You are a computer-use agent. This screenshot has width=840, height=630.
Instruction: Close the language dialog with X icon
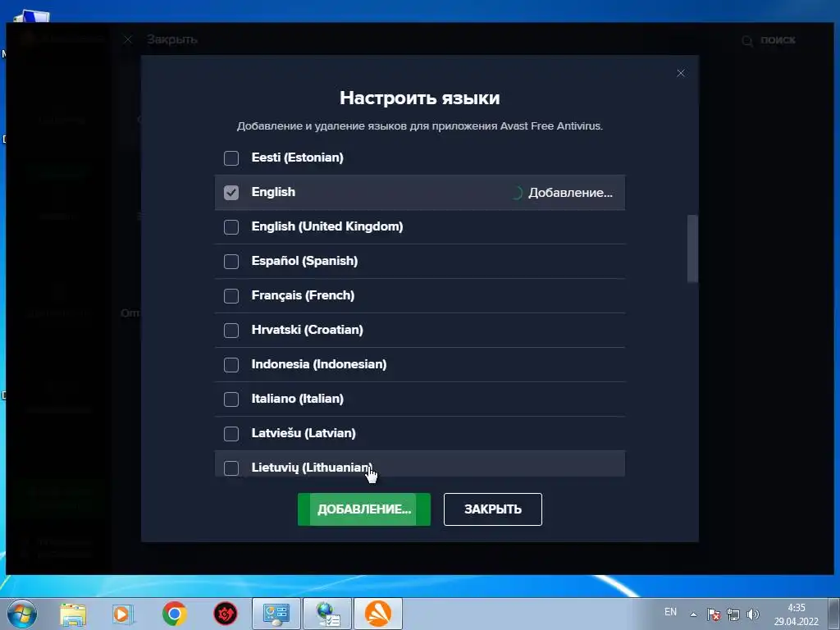tap(680, 73)
